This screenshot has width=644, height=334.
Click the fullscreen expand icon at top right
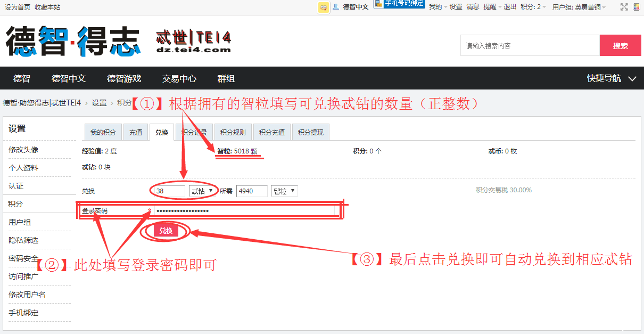[624, 7]
